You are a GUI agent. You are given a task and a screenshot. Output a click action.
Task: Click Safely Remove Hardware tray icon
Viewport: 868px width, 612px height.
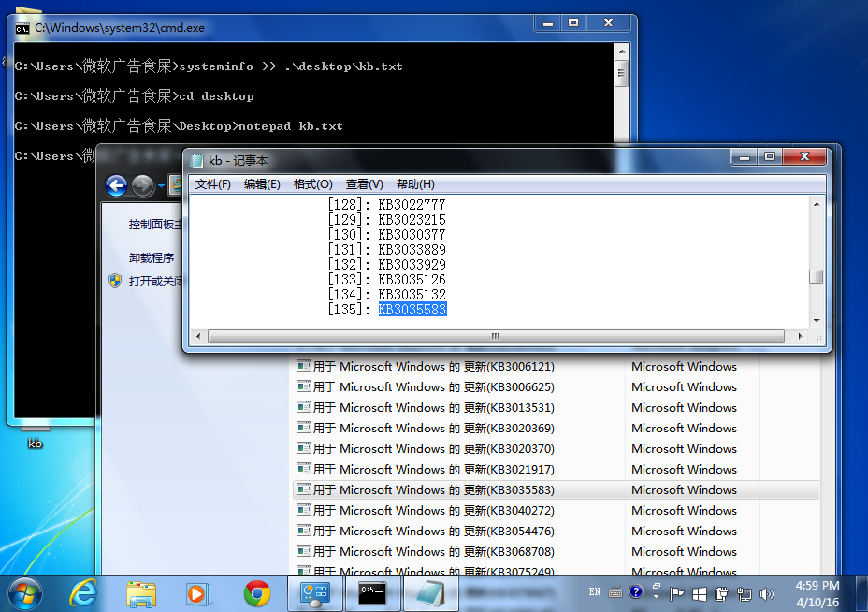721,594
